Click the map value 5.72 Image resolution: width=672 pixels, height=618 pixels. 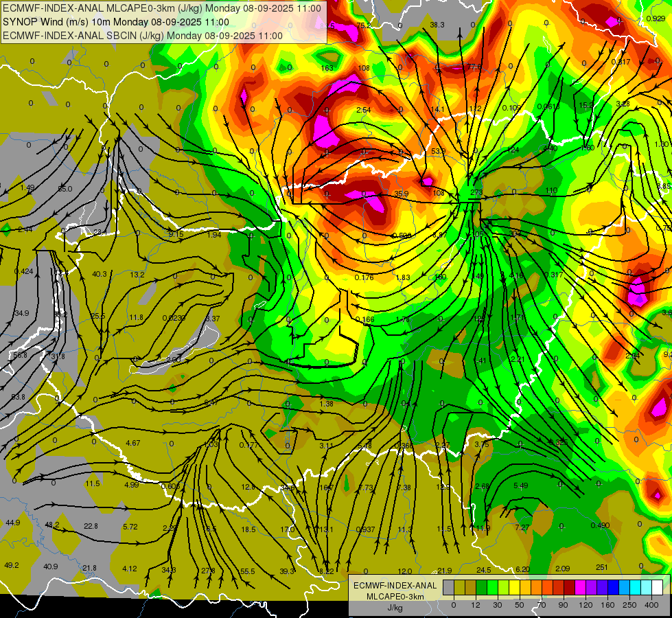pyautogui.click(x=130, y=527)
